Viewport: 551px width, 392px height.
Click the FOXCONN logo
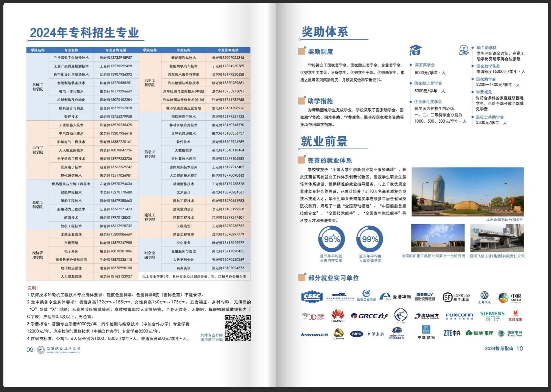pyautogui.click(x=460, y=316)
